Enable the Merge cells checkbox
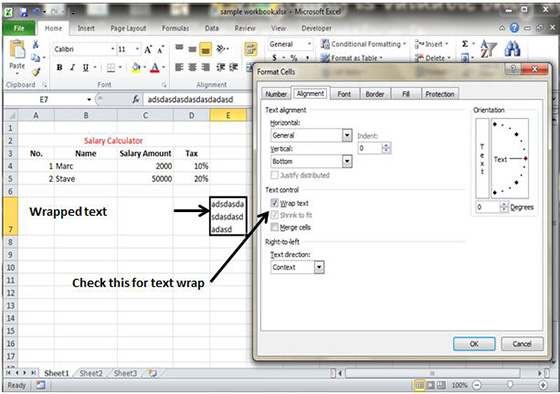The image size is (560, 394). pyautogui.click(x=274, y=227)
